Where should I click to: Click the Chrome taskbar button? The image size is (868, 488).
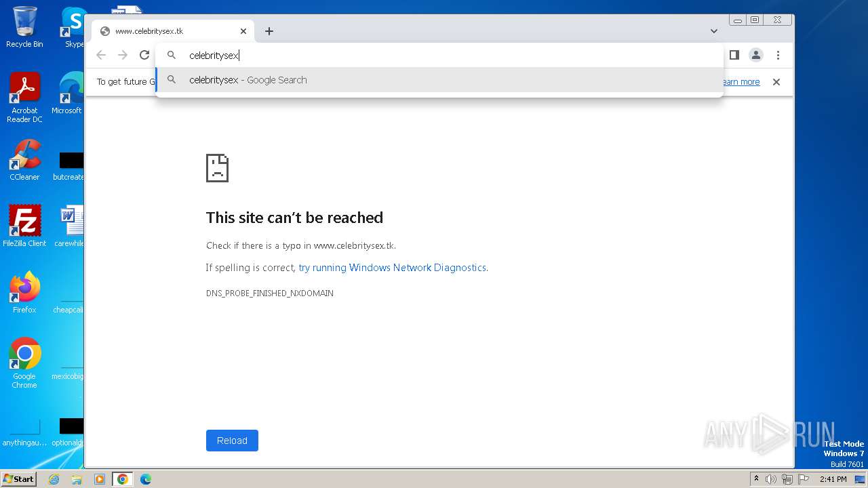click(123, 479)
